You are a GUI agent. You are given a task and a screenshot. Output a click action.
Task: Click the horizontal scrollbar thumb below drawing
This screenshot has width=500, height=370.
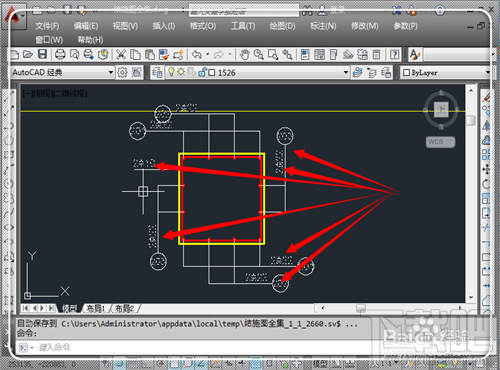coord(361,308)
